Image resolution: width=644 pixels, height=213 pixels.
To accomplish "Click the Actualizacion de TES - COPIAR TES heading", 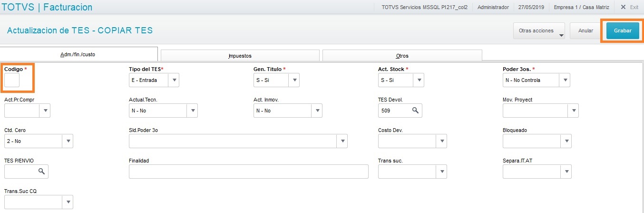I will point(80,30).
